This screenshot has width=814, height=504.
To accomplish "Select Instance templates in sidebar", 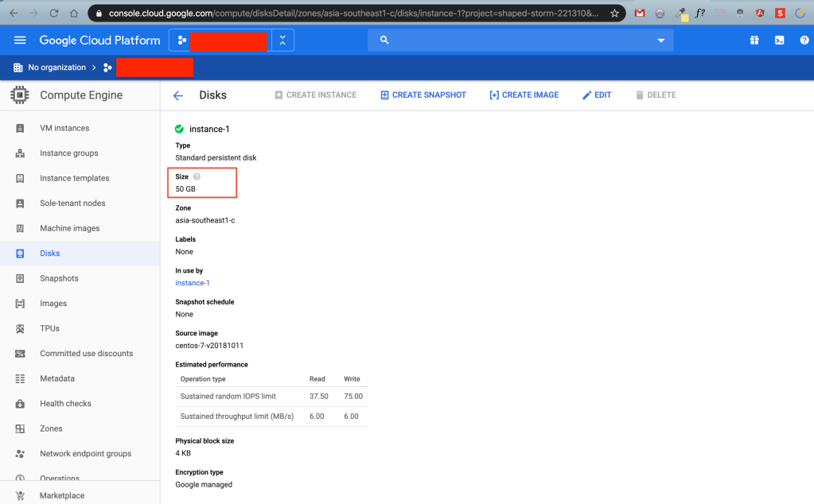I will (74, 178).
